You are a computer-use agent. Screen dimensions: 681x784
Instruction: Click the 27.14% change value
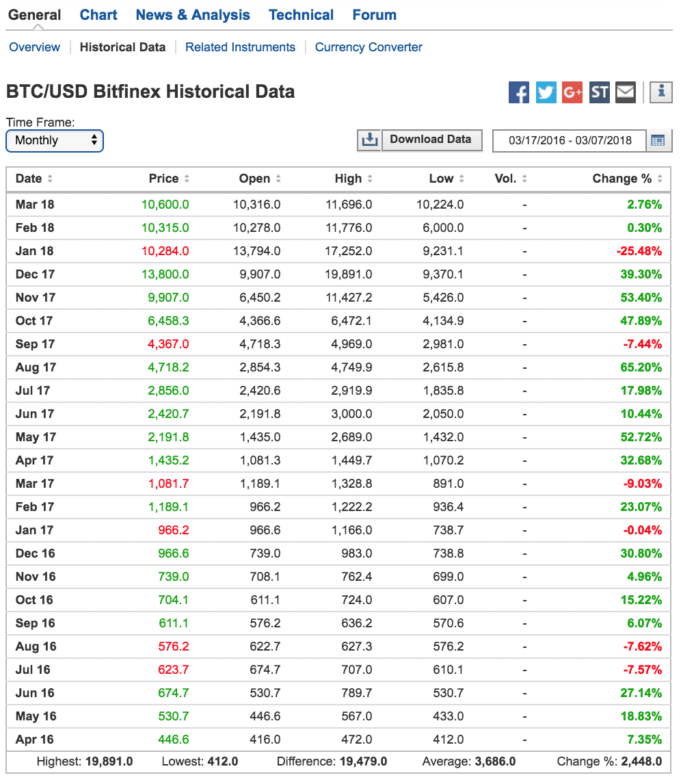(x=641, y=693)
